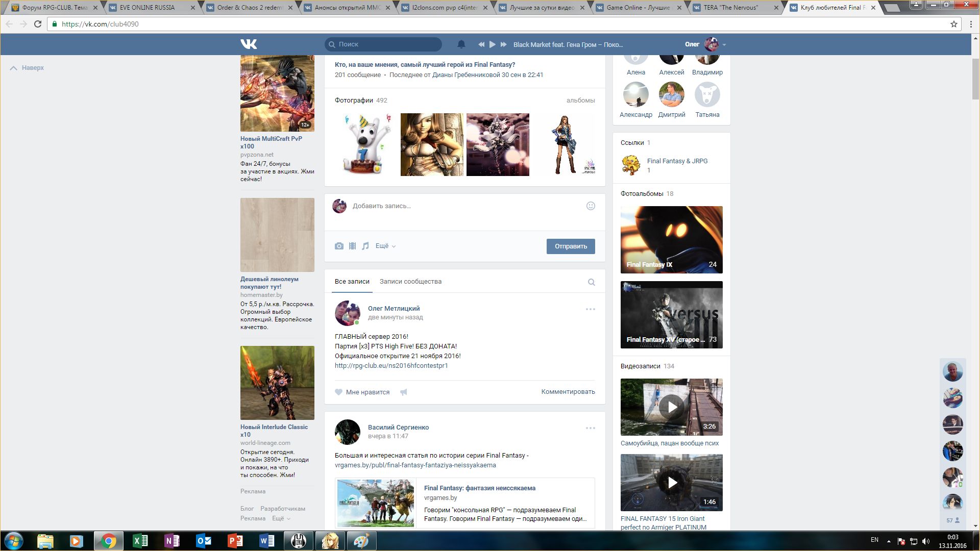The image size is (980, 551).
Task: Open the profile menu arrow next to Олег
Action: tap(724, 45)
